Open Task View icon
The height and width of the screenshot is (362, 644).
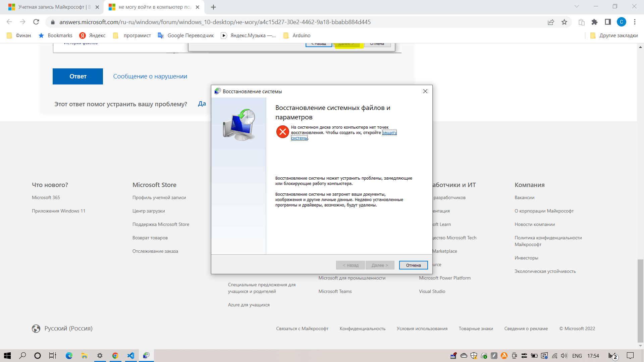click(x=53, y=356)
